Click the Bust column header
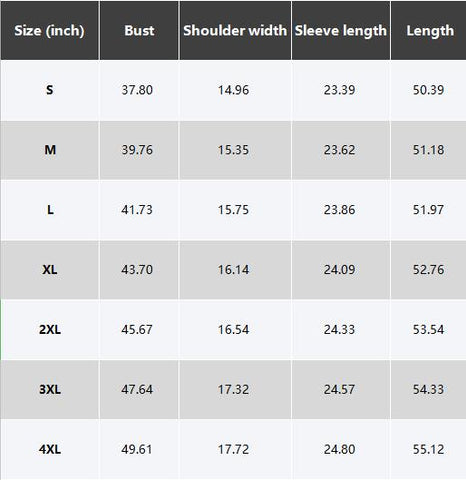The width and height of the screenshot is (466, 480). click(x=139, y=31)
